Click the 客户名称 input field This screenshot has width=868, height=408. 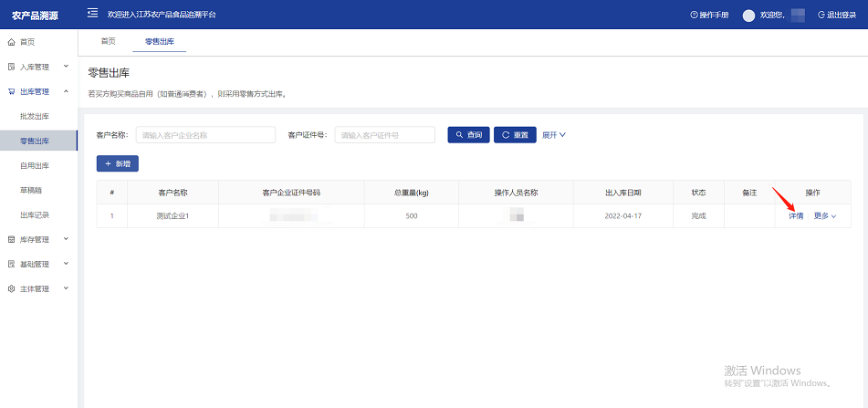[205, 135]
